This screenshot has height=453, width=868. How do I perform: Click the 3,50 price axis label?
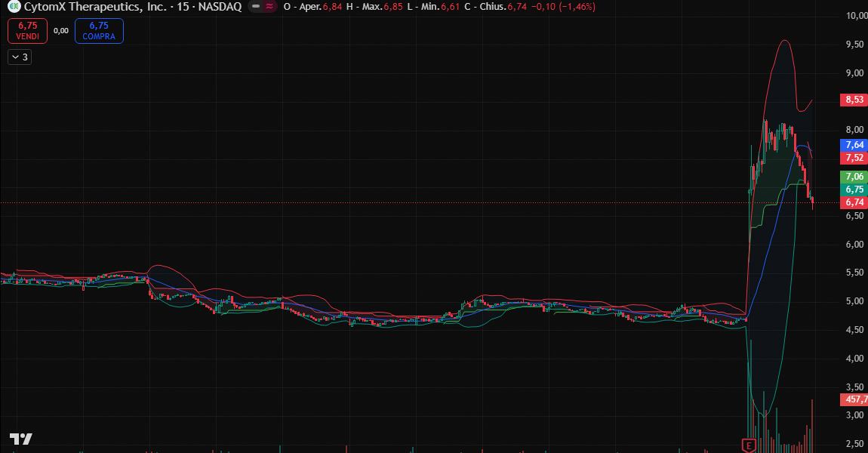854,387
